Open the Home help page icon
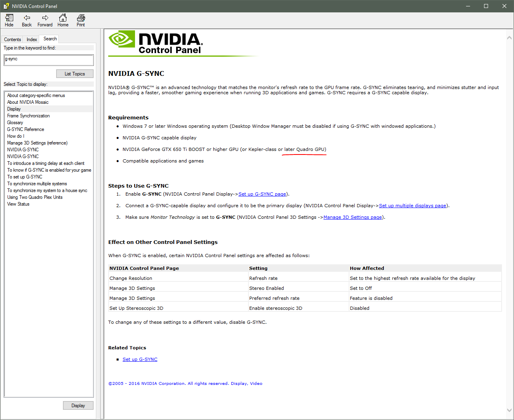Image resolution: width=514 pixels, height=420 pixels. pos(63,20)
